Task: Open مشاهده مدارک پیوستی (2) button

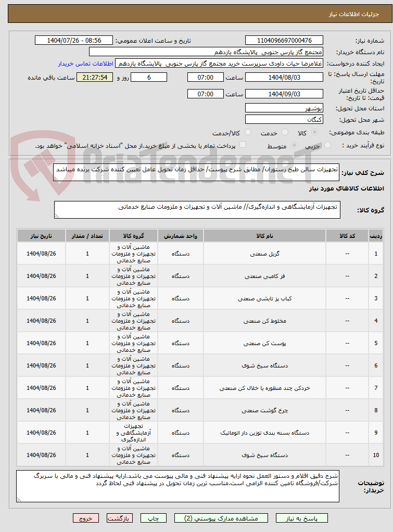Action: click(x=221, y=518)
